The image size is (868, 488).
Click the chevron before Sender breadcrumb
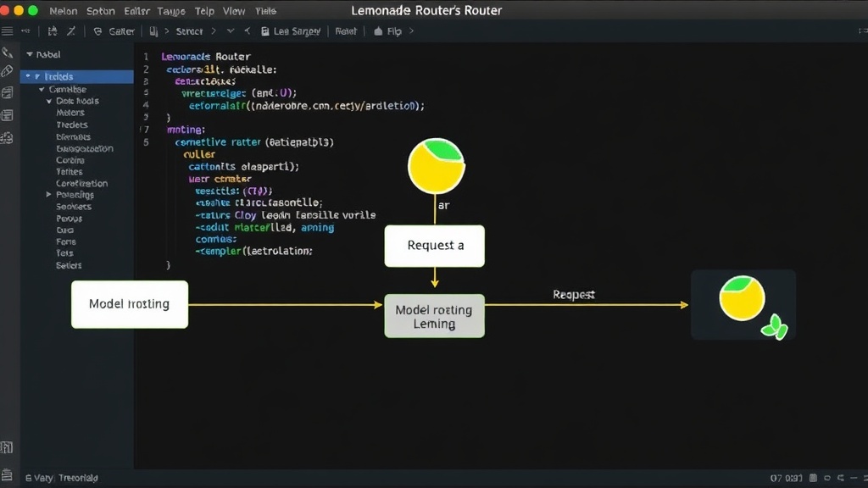167,31
